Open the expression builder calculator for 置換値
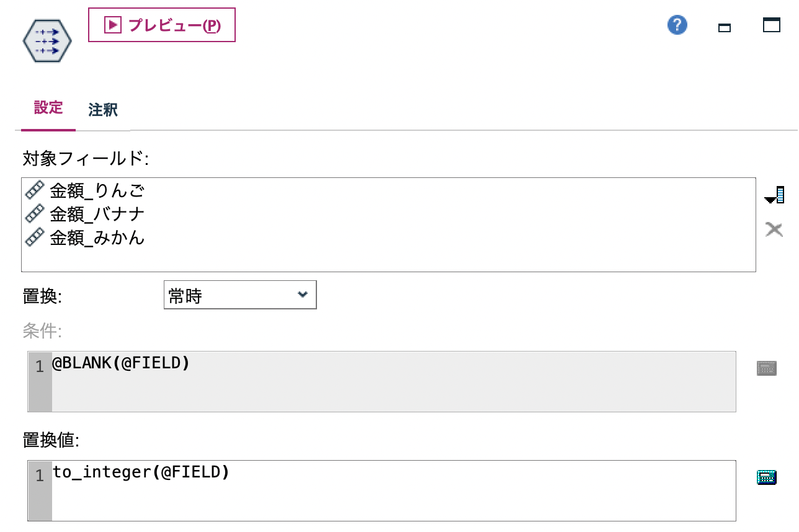 pos(767,477)
